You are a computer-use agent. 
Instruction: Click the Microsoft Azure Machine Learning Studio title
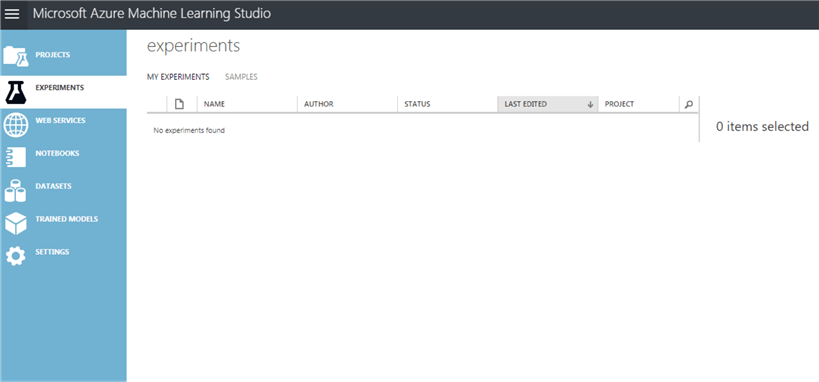(152, 14)
